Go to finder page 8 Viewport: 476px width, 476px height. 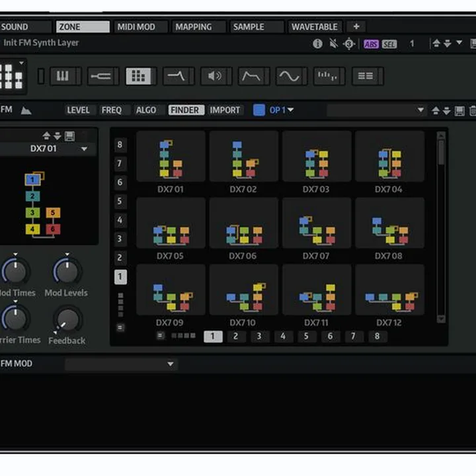pos(377,336)
